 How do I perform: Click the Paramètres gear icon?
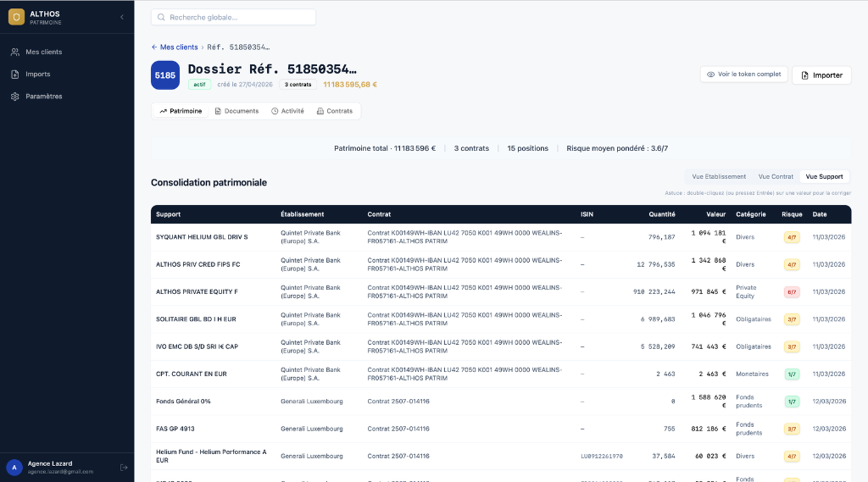[15, 97]
